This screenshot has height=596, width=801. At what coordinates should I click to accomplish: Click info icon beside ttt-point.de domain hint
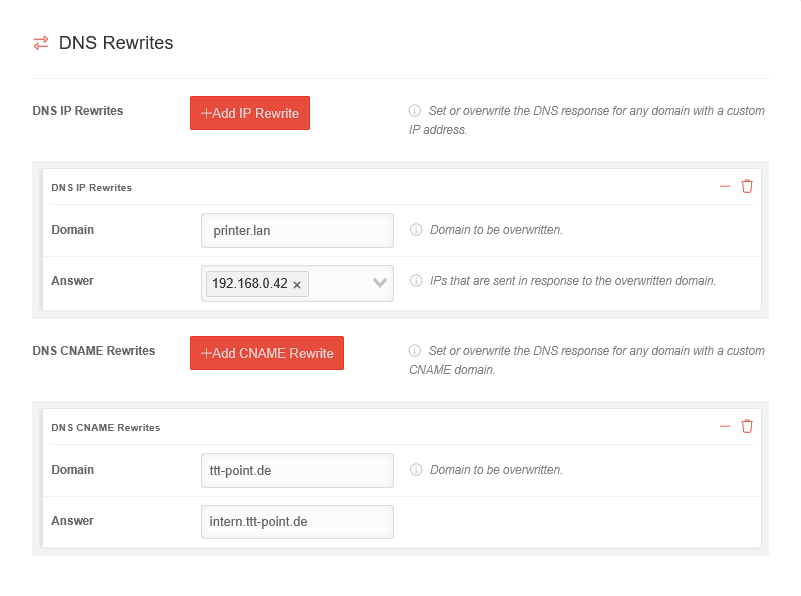tap(416, 470)
